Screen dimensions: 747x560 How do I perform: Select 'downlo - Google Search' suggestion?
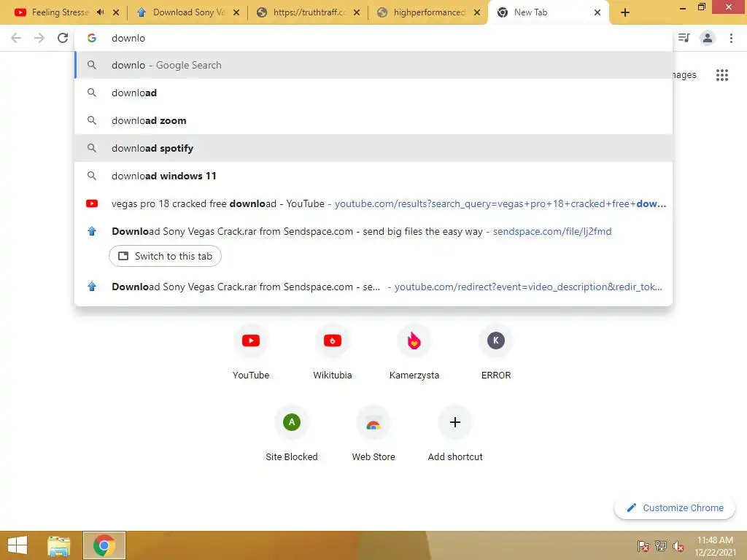tap(373, 65)
